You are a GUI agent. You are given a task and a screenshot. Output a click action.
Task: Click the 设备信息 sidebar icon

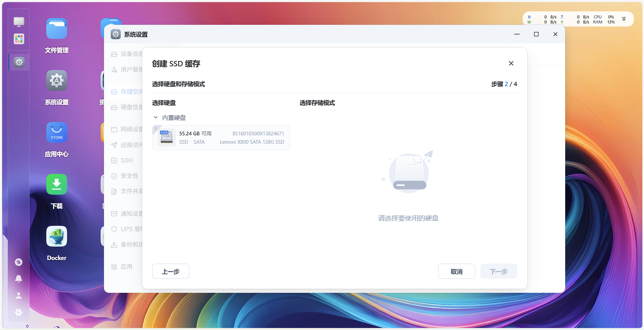point(114,54)
